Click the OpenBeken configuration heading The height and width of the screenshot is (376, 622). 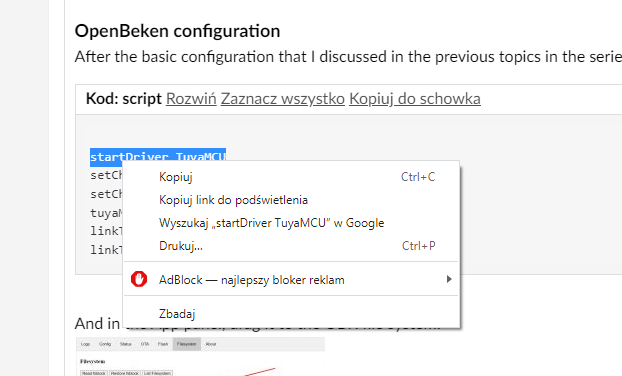(177, 31)
